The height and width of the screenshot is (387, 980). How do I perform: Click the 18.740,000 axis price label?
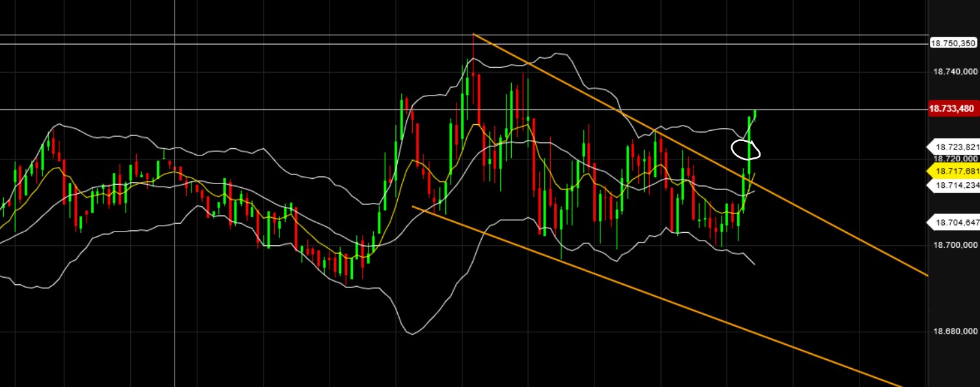(956, 72)
